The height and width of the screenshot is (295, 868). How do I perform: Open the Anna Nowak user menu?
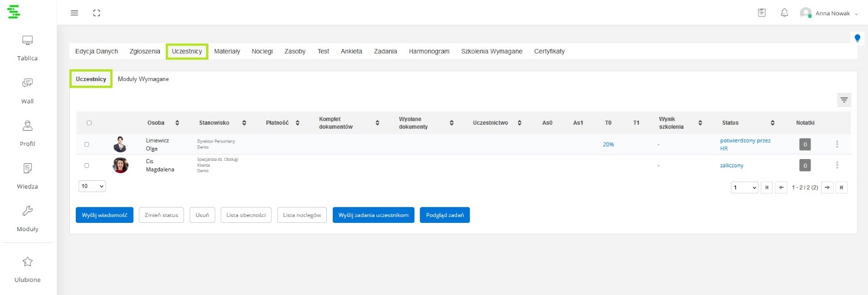coord(829,13)
